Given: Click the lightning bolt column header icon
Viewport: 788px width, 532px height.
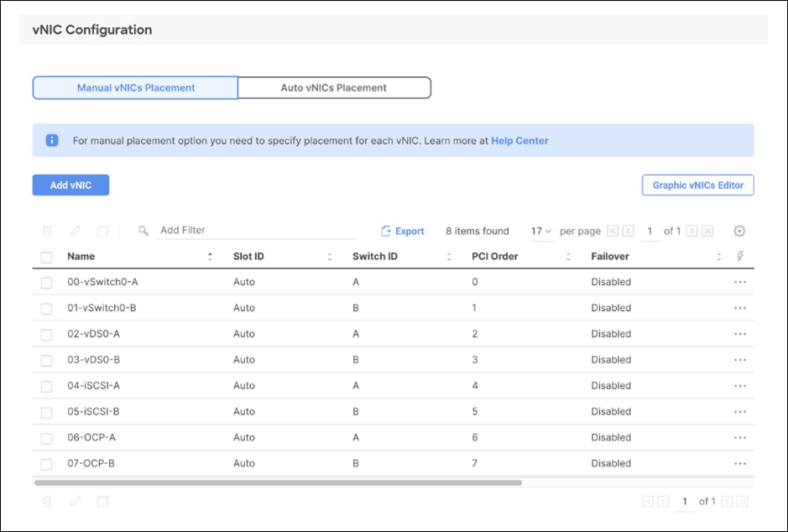Looking at the screenshot, I should click(x=740, y=256).
